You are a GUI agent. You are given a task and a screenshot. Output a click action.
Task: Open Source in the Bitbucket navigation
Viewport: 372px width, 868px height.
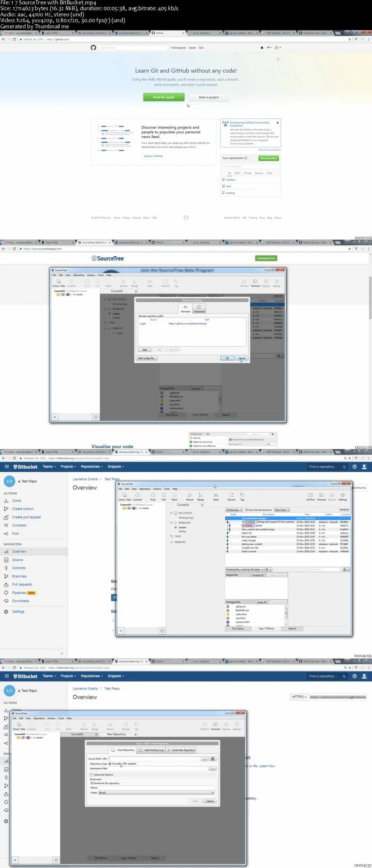tap(17, 560)
